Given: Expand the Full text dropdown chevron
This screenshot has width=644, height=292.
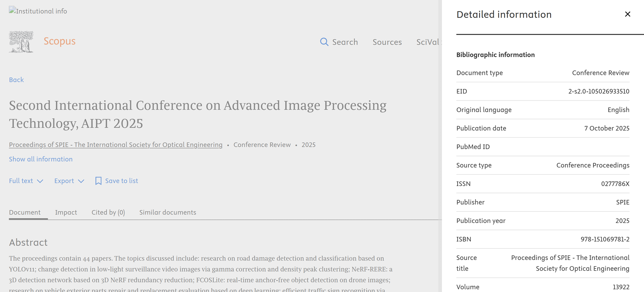Looking at the screenshot, I should point(40,181).
